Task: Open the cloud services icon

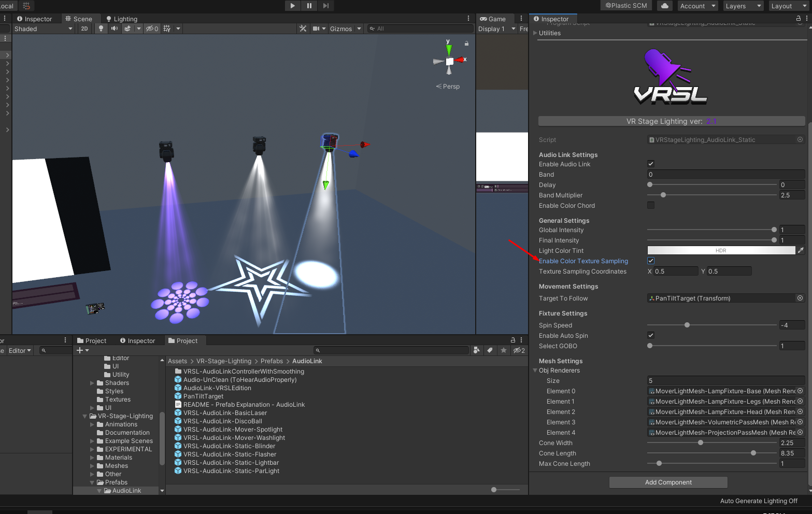Action: coord(665,6)
